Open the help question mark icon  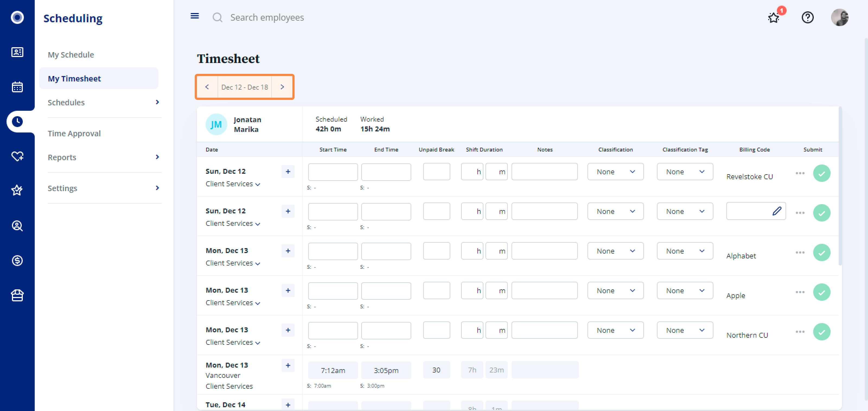[x=807, y=17]
